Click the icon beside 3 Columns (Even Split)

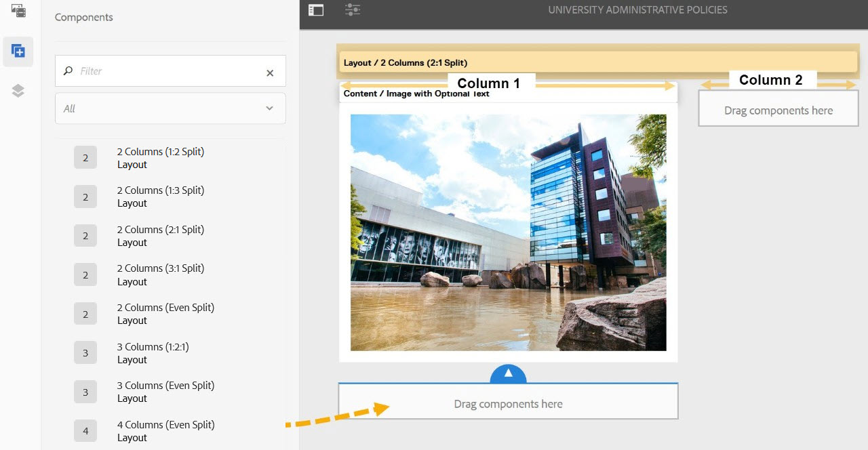click(85, 392)
